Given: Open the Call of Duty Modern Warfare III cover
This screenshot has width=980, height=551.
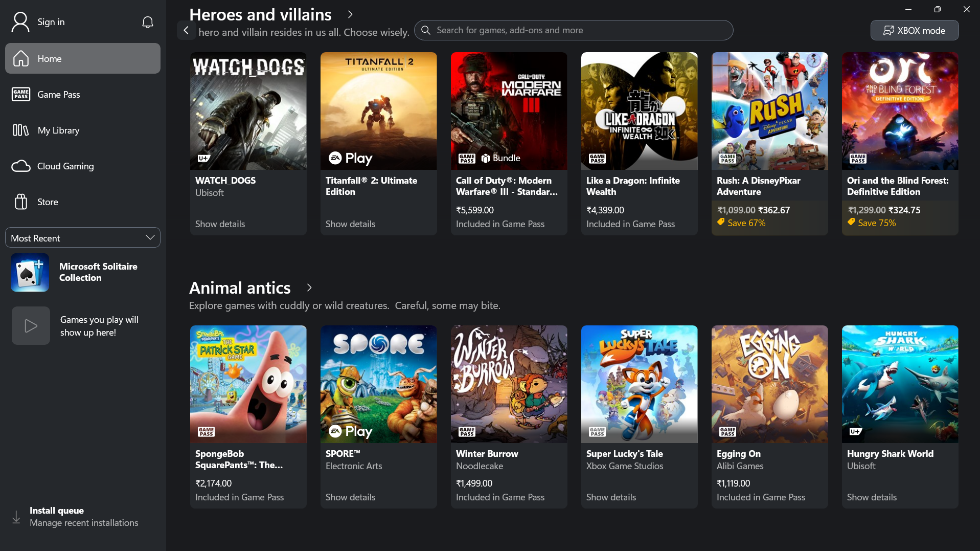Looking at the screenshot, I should click(x=509, y=111).
